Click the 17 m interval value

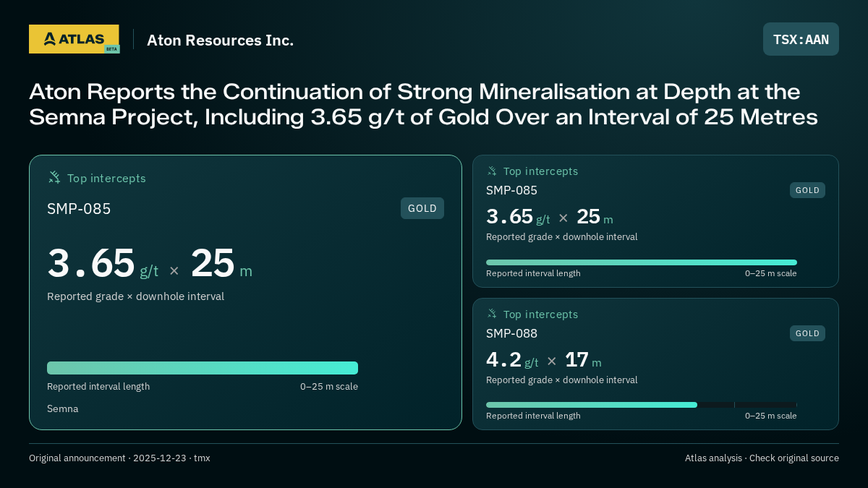tap(583, 359)
